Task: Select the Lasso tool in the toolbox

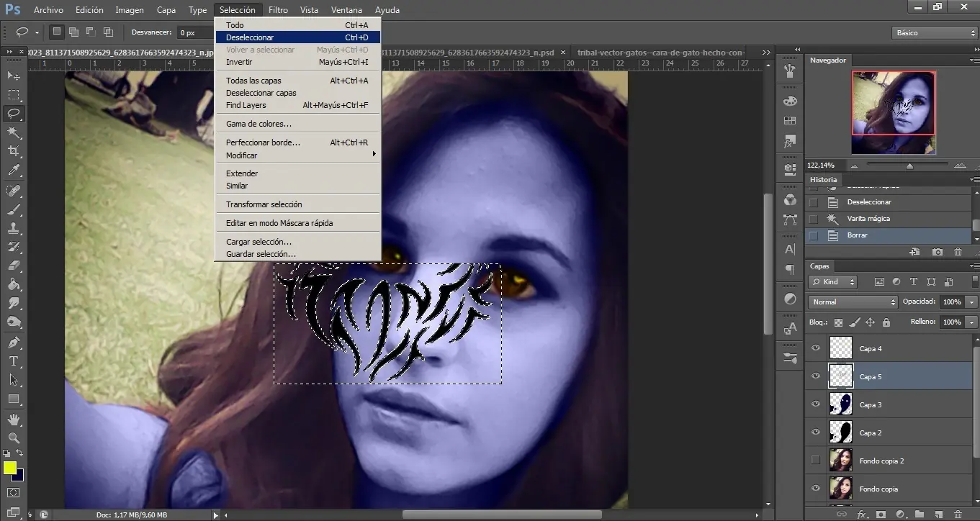Action: click(14, 114)
